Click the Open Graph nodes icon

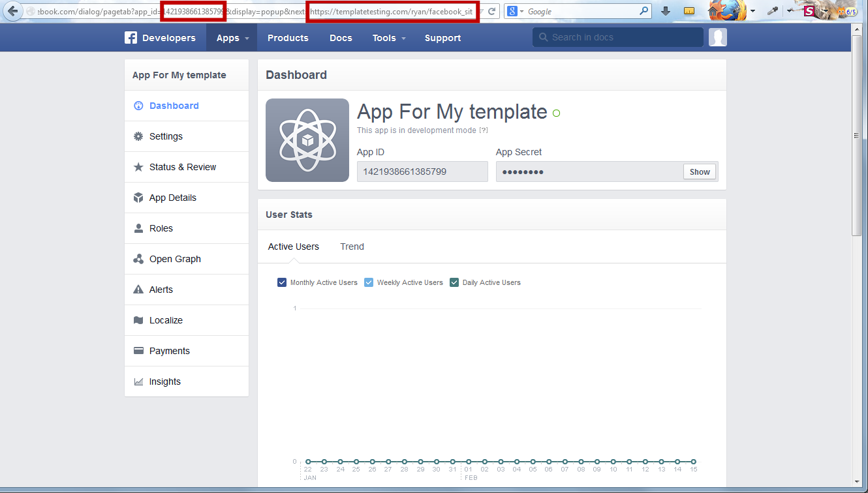[x=138, y=259]
